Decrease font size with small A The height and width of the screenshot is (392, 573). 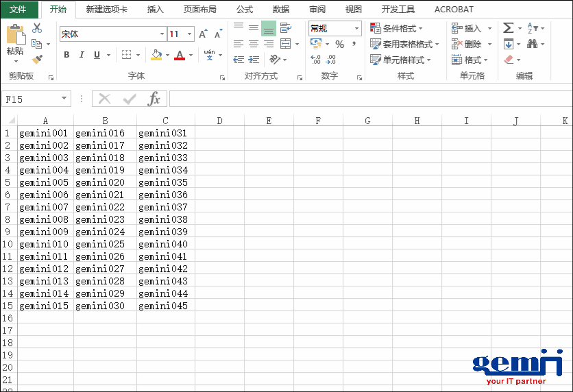click(218, 34)
